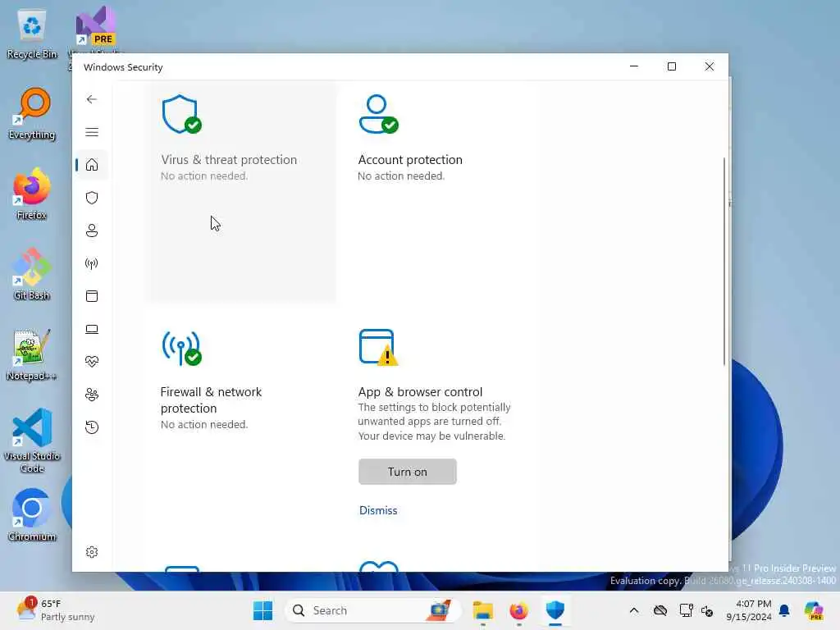Image resolution: width=840 pixels, height=630 pixels.
Task: Minimize the Windows Security window
Action: coord(634,66)
